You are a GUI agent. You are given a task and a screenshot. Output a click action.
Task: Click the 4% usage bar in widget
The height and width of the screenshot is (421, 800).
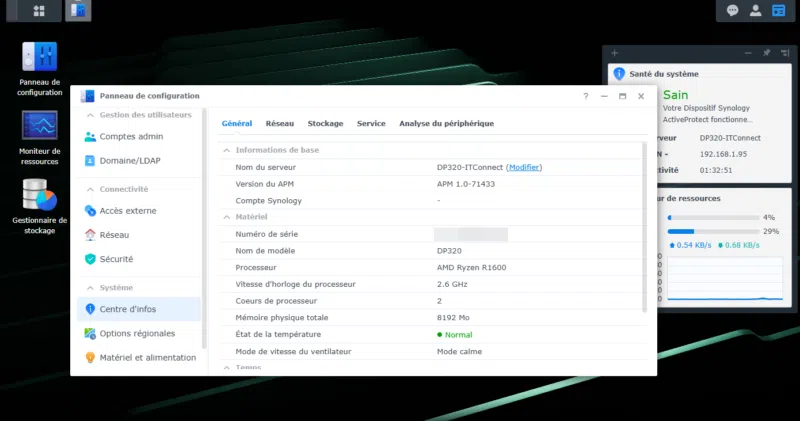tap(713, 217)
